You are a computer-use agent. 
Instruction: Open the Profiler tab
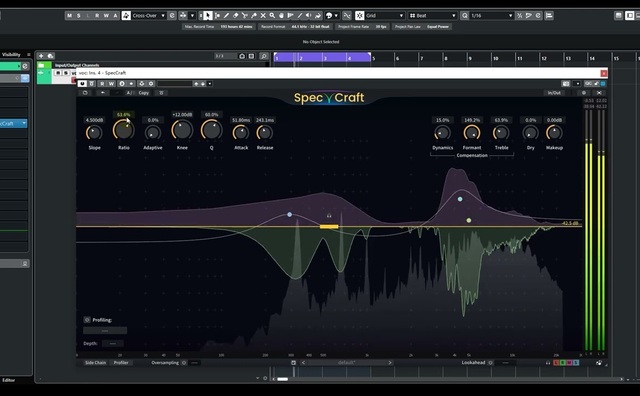[x=121, y=363]
